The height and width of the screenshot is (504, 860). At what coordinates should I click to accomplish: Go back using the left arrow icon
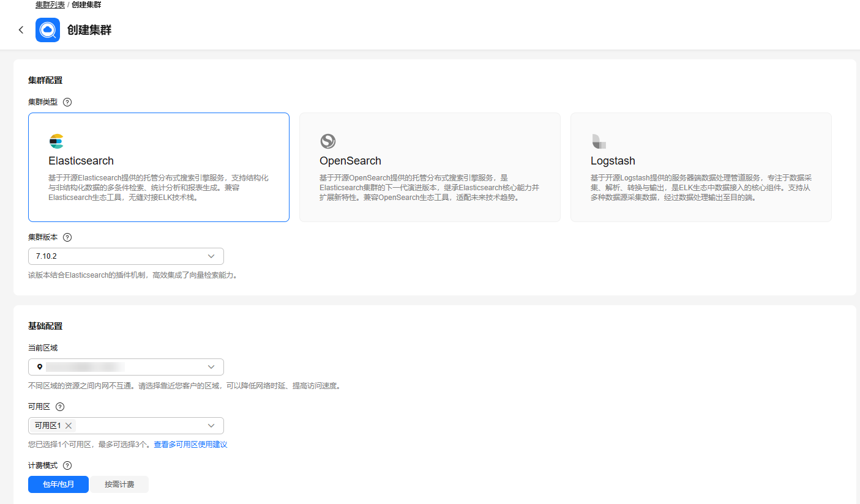[x=21, y=30]
